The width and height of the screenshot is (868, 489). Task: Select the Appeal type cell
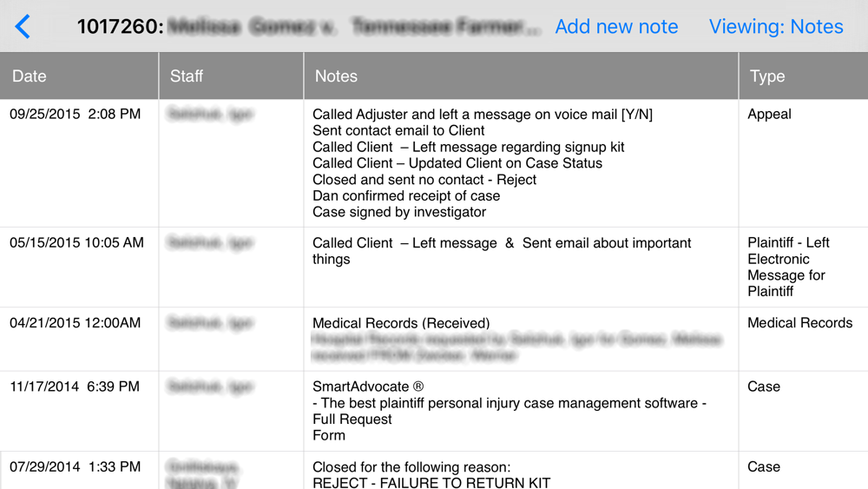769,114
